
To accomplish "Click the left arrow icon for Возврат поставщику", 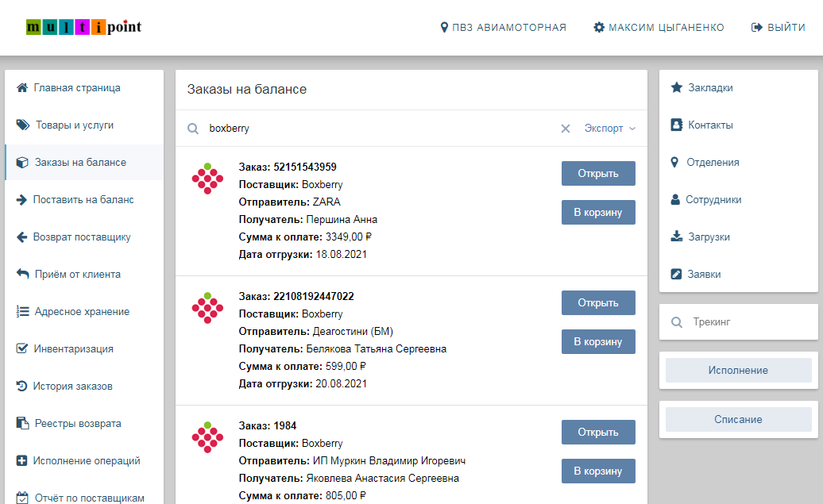I will click(x=21, y=237).
